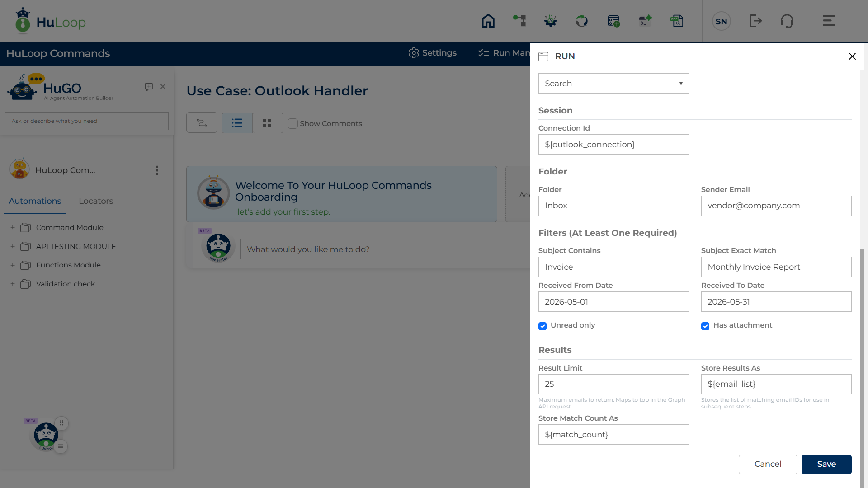Click the Result Limit input field

pos(613,384)
